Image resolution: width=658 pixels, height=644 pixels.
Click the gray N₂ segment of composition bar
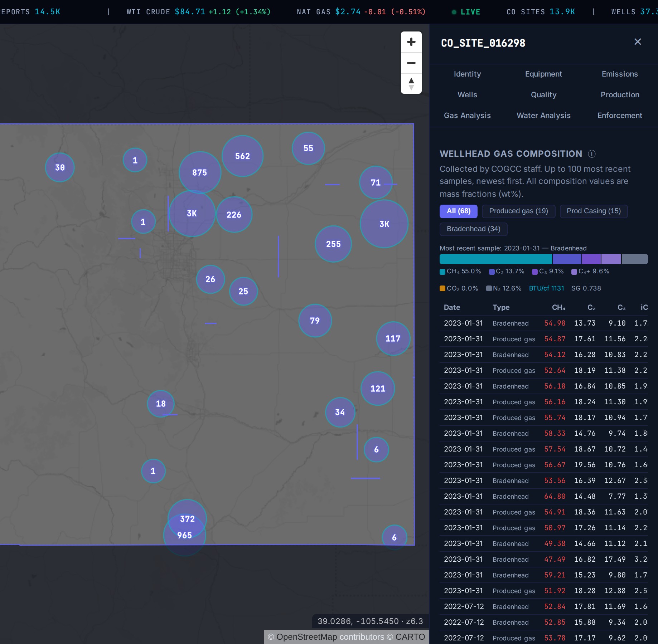(x=635, y=259)
